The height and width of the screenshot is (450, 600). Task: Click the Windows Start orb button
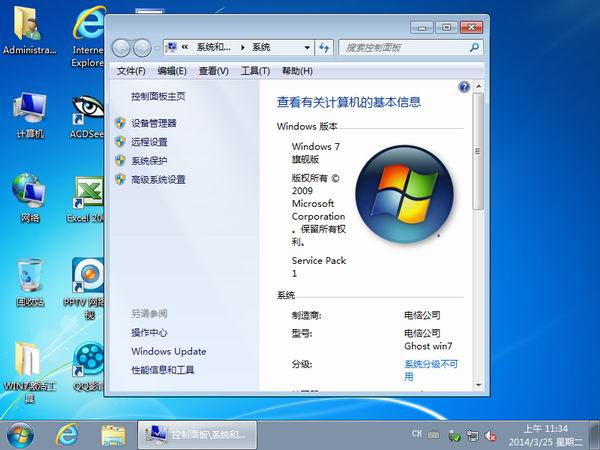click(x=20, y=434)
